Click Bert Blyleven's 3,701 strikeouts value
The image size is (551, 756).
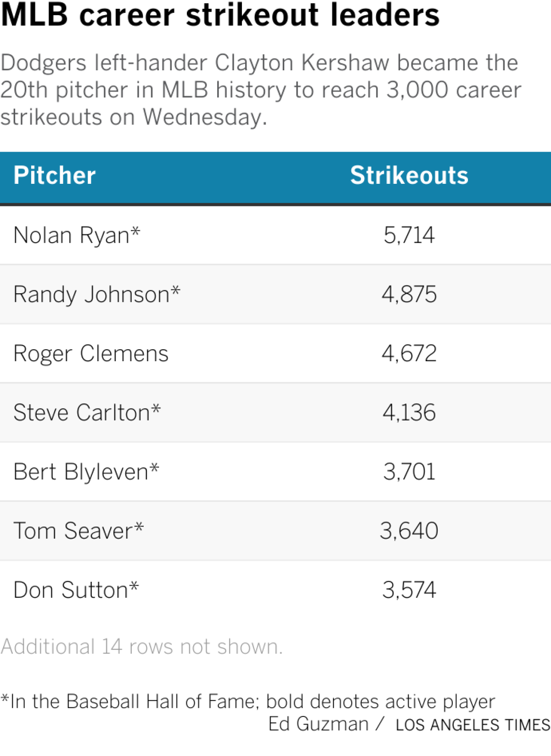tap(409, 472)
